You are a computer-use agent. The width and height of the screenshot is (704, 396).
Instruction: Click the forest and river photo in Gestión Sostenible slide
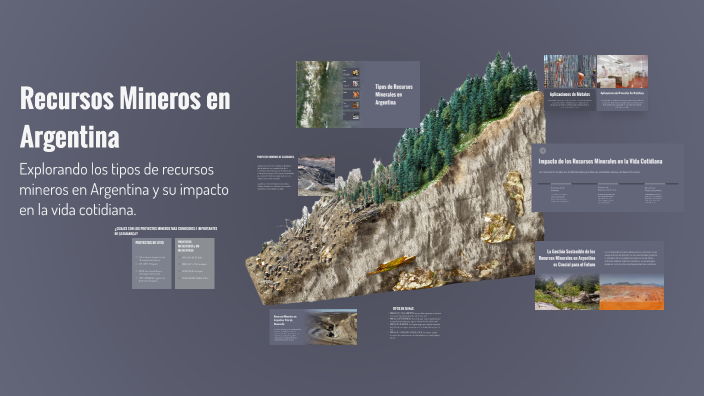567,292
